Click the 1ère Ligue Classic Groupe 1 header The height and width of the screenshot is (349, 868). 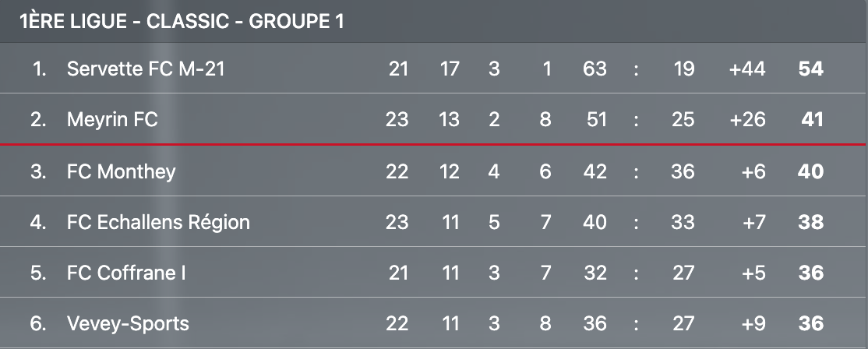(182, 22)
